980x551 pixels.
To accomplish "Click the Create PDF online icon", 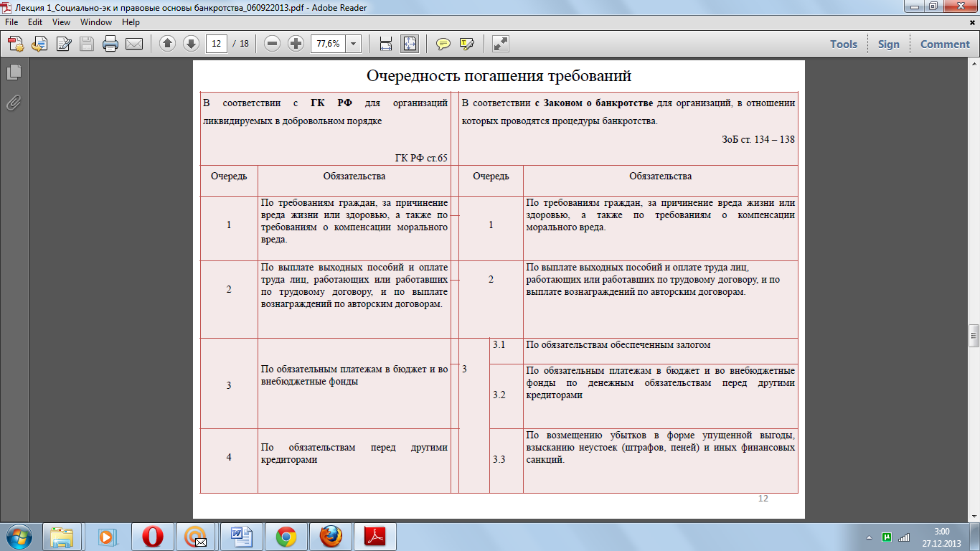I will (16, 44).
